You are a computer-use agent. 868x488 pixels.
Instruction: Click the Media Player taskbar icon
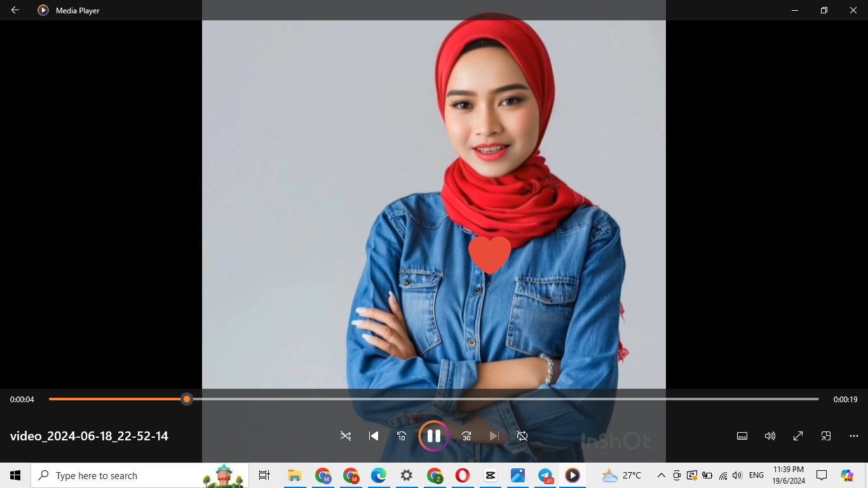(573, 475)
